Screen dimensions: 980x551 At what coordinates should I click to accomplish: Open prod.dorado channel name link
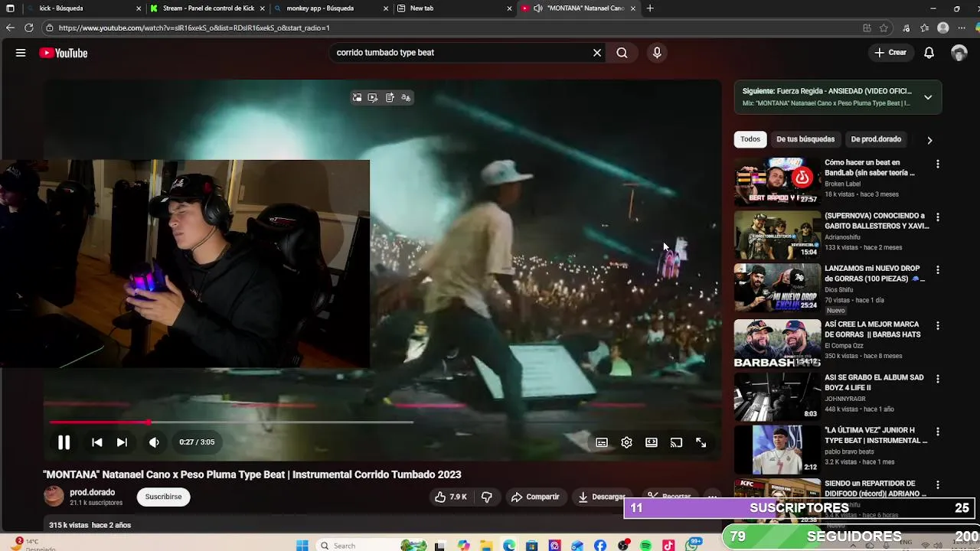(92, 492)
